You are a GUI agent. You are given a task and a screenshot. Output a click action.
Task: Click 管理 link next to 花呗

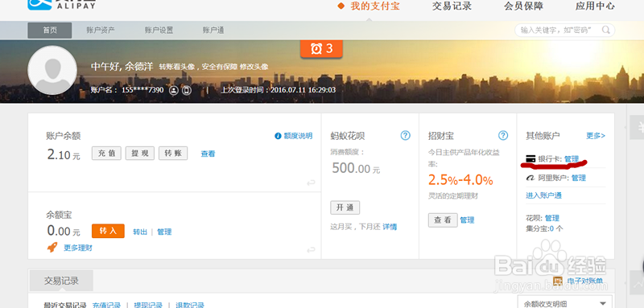[552, 218]
